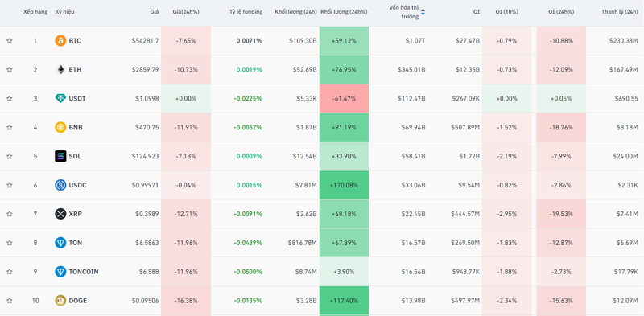This screenshot has height=316, width=644.
Task: Click the Dogecoin DOGE coin icon
Action: point(60,301)
